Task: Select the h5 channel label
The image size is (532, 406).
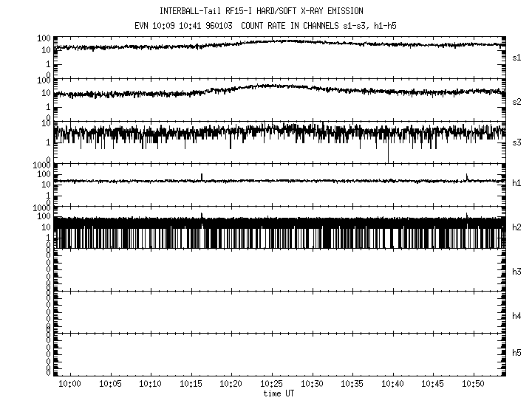Action: pyautogui.click(x=517, y=353)
